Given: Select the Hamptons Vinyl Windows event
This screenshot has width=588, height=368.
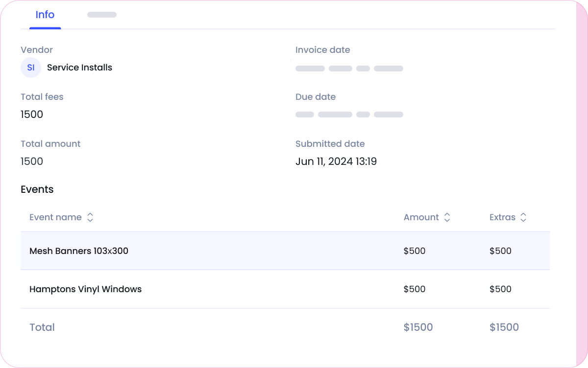Looking at the screenshot, I should click(85, 289).
